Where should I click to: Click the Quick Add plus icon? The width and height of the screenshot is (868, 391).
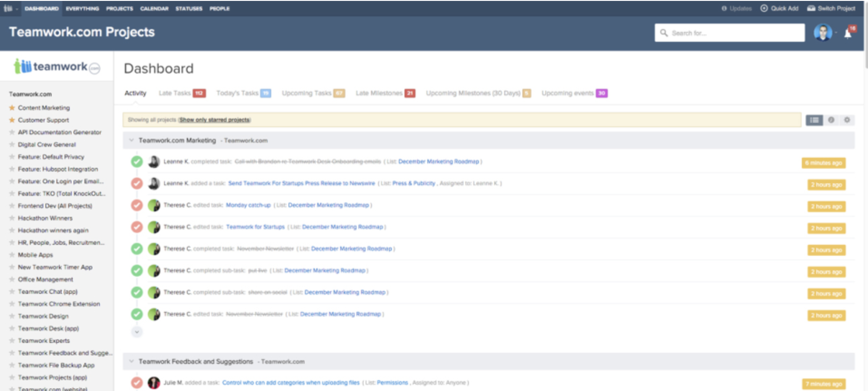[x=764, y=8]
